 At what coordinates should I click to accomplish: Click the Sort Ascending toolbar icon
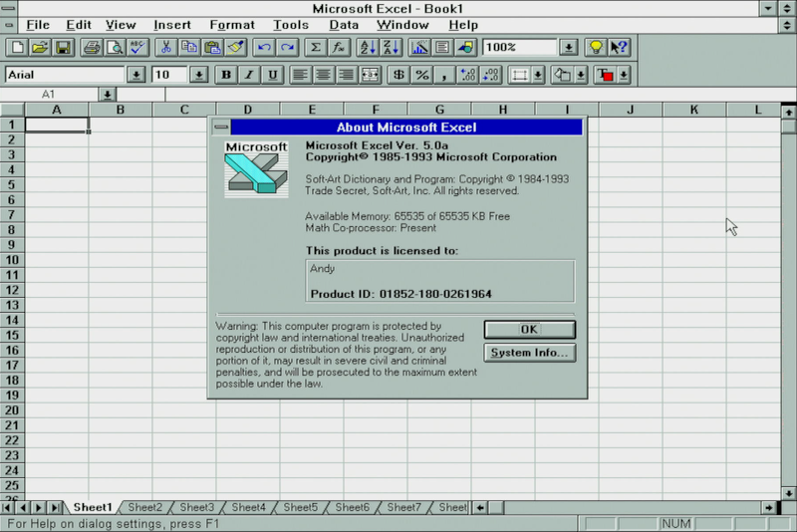367,47
